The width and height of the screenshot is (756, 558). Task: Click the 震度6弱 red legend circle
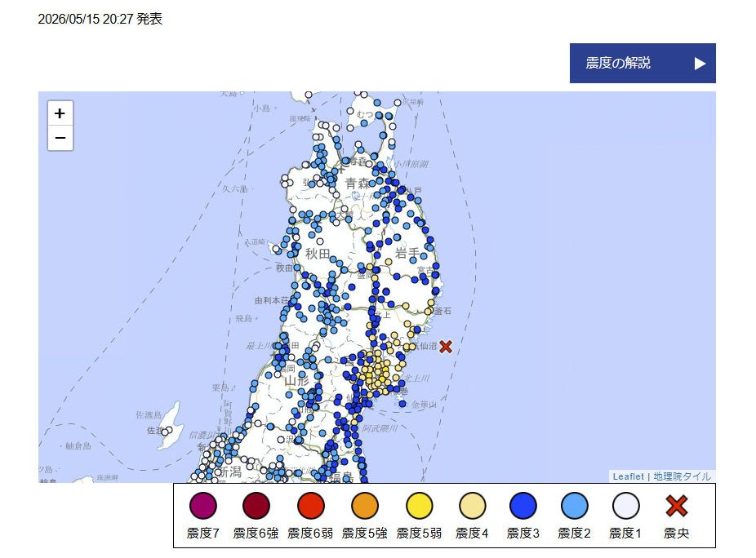[x=310, y=506]
